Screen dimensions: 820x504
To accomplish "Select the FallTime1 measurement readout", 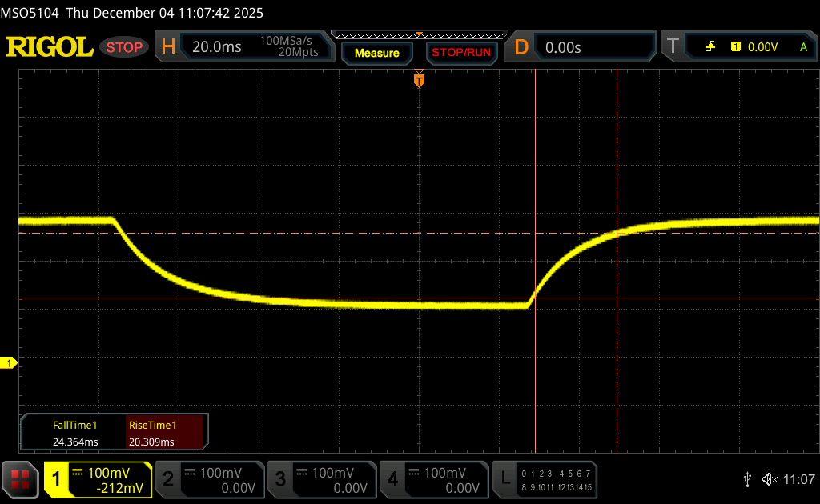I will [x=74, y=434].
